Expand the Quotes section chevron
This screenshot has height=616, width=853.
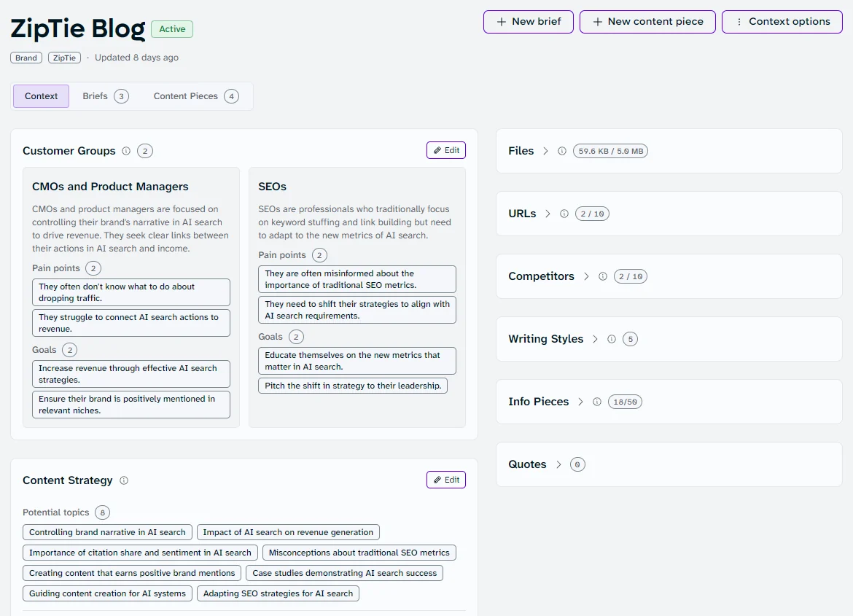558,464
